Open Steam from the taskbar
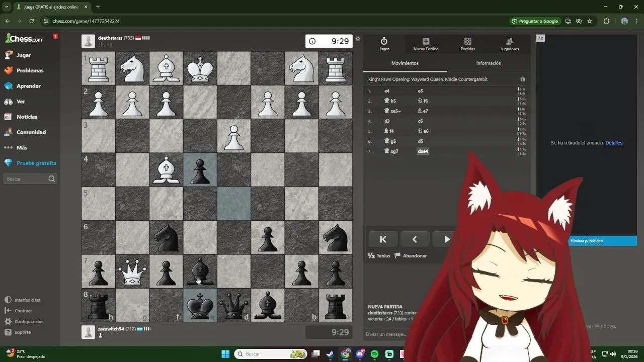Viewport: 644px width, 362px height. [x=330, y=354]
